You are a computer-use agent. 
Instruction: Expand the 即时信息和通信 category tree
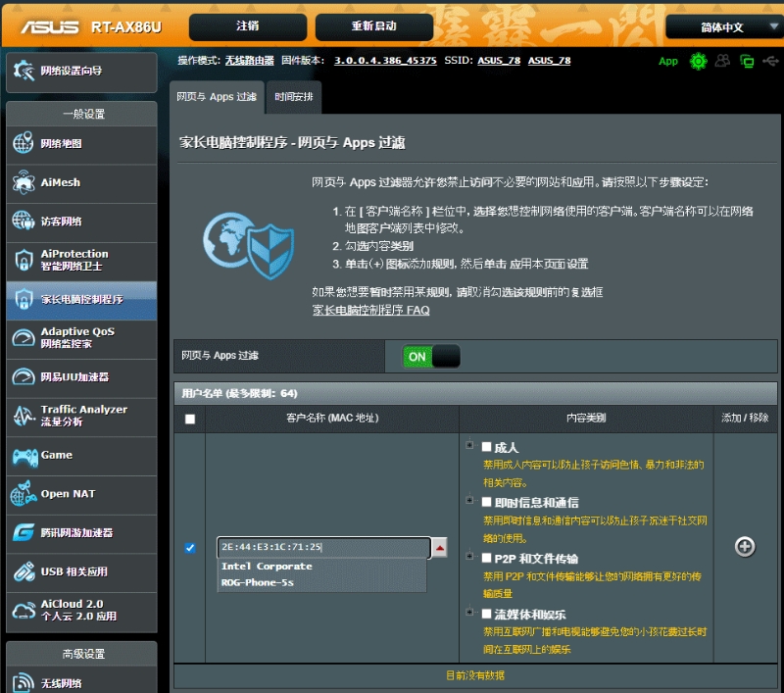(x=469, y=500)
